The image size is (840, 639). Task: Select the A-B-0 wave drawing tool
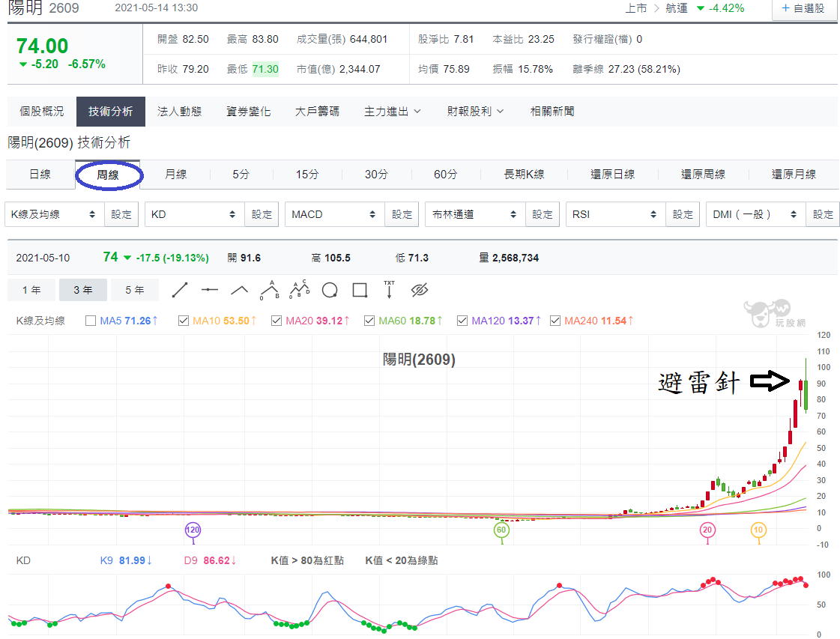coord(270,290)
